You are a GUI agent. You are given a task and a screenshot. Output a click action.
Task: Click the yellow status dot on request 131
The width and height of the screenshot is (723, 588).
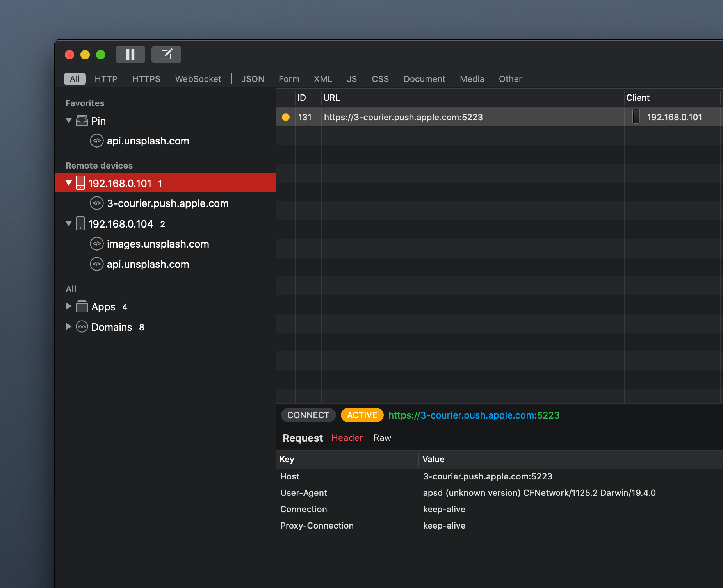pyautogui.click(x=286, y=117)
